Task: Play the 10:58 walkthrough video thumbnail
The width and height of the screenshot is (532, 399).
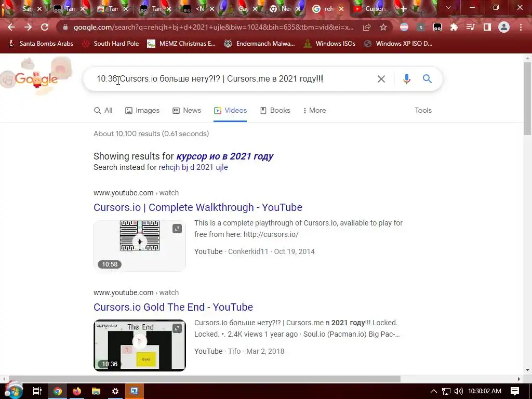Action: (x=139, y=245)
